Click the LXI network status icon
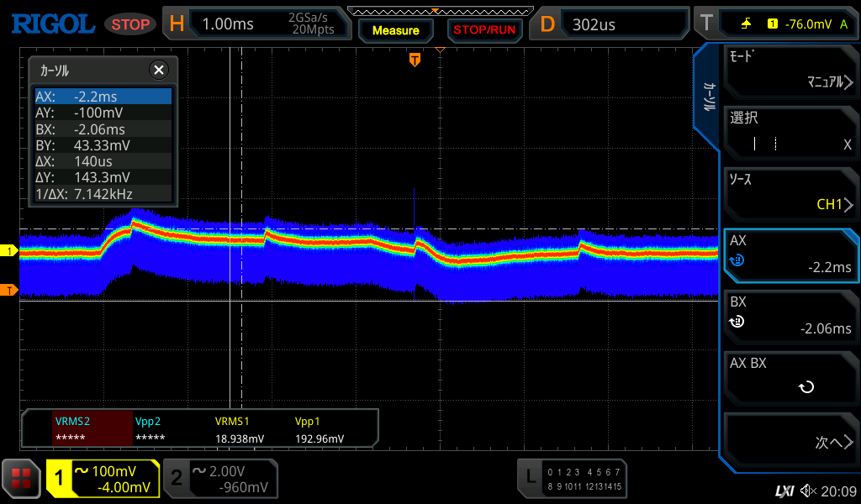The height and width of the screenshot is (504, 861). click(784, 491)
